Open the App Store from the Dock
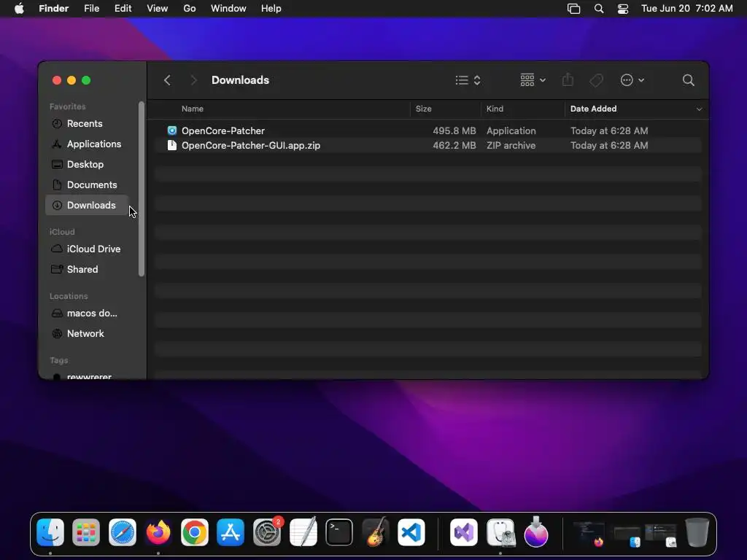This screenshot has height=560, width=747. coord(231,532)
